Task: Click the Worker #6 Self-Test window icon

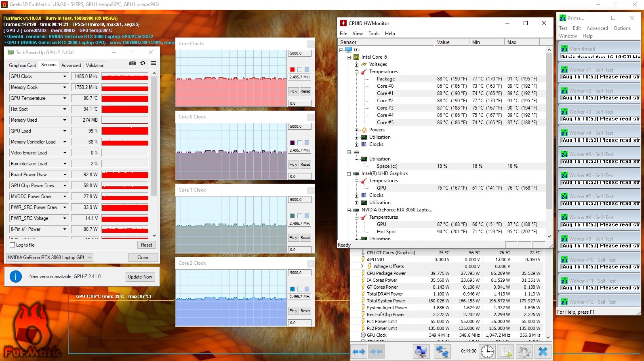Action: point(564,175)
